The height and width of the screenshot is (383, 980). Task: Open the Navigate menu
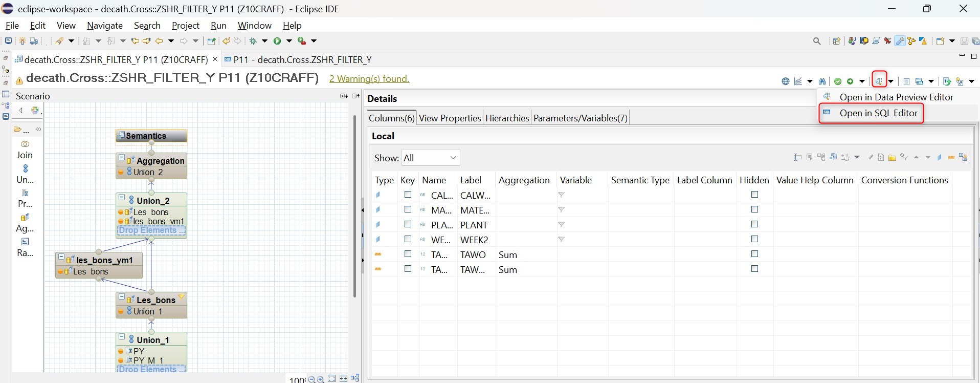(104, 26)
